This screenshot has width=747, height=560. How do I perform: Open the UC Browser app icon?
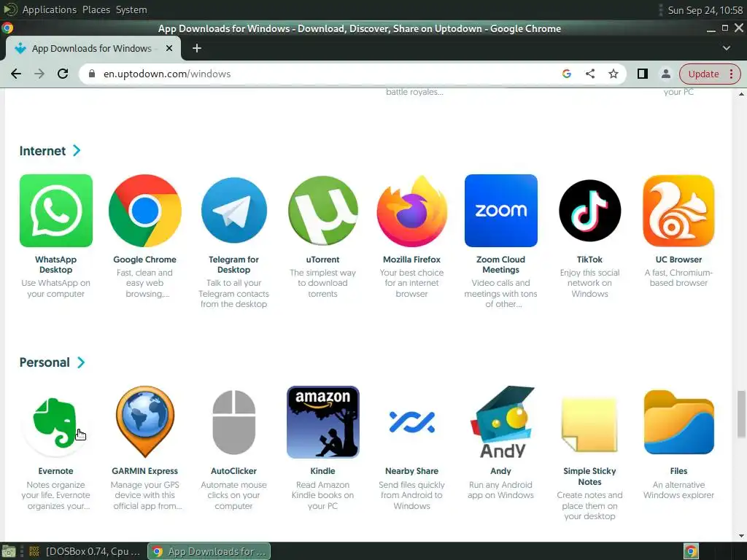point(678,211)
